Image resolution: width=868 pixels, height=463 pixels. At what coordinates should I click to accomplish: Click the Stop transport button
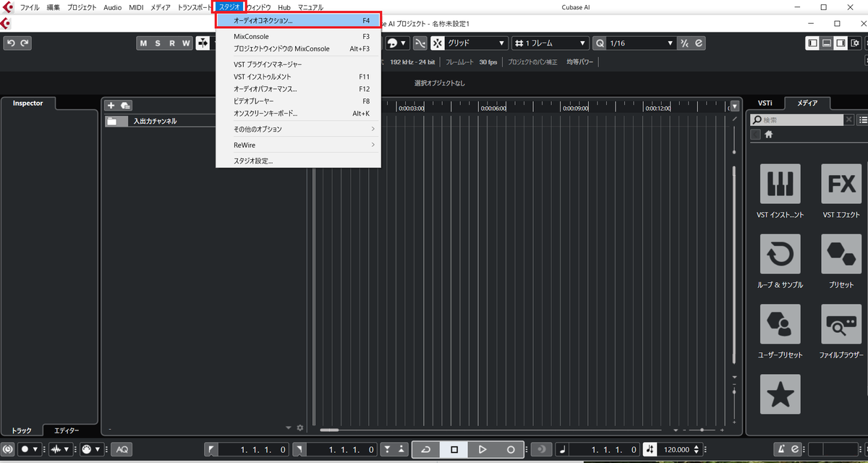click(x=454, y=449)
